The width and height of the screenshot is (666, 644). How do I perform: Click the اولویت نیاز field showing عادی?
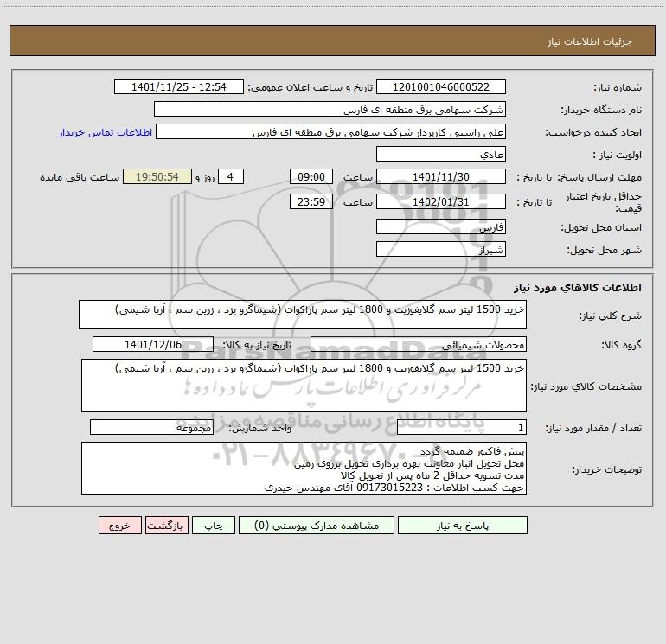(441, 154)
